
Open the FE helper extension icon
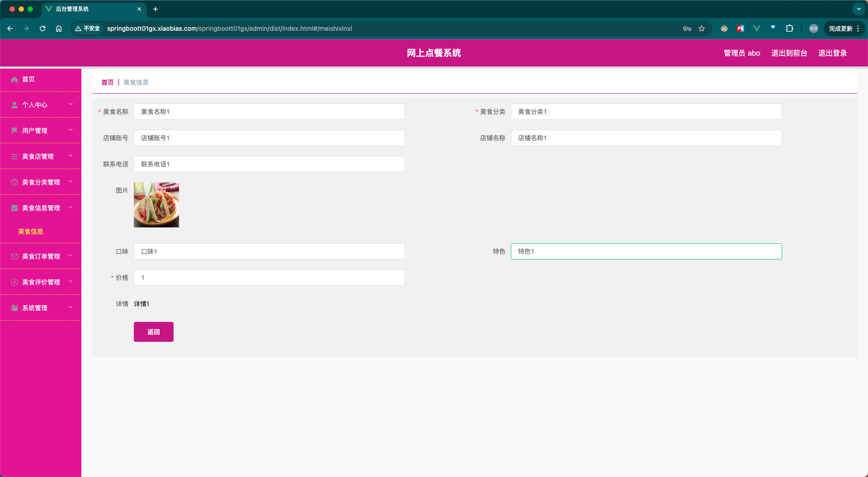pos(741,28)
